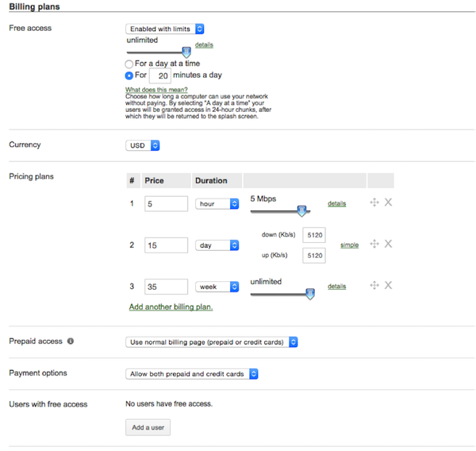The image size is (476, 451).
Task: Click the price field showing 15
Action: [166, 245]
